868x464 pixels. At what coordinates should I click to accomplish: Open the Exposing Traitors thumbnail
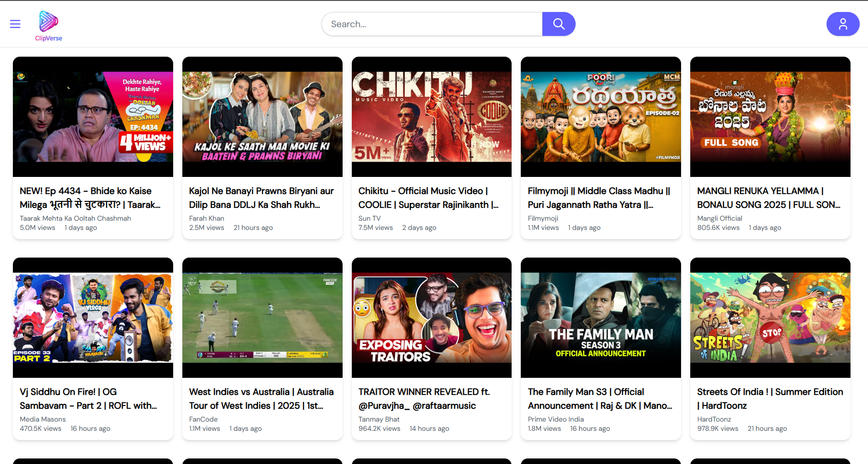pyautogui.click(x=431, y=317)
